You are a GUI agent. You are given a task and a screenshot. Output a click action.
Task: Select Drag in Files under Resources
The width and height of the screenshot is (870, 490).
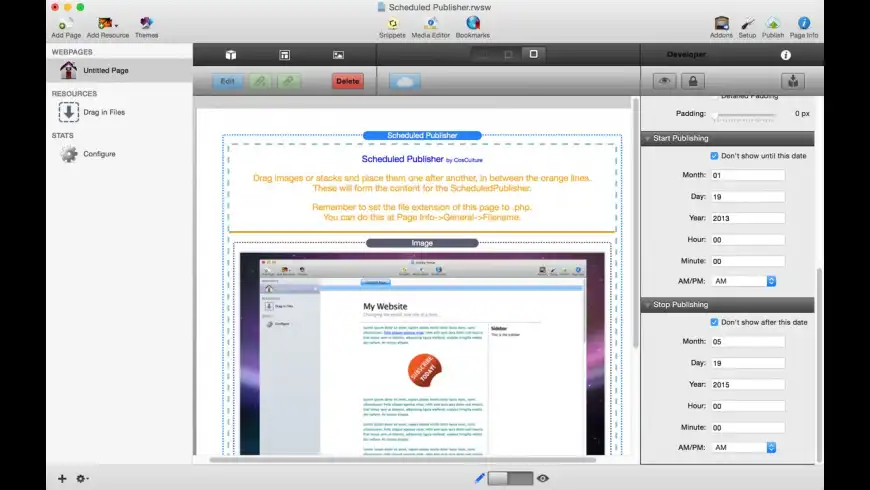click(x=119, y=112)
